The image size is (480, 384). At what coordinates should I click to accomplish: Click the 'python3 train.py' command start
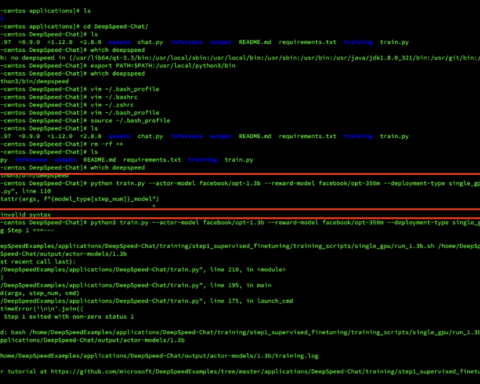click(x=119, y=222)
